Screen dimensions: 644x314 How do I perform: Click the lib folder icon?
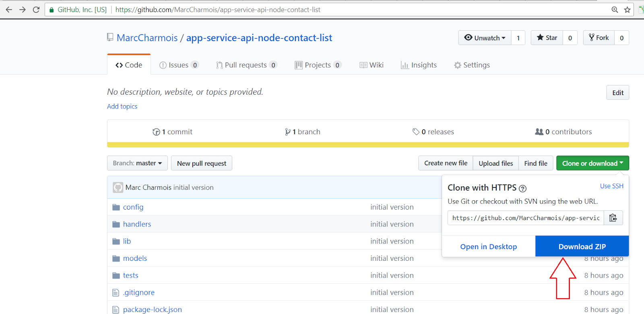click(x=116, y=241)
